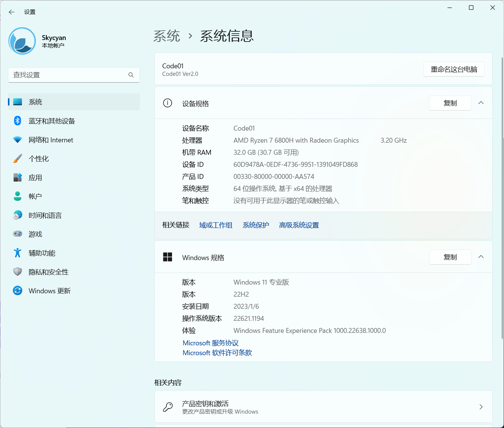Image resolution: width=504 pixels, height=428 pixels.
Task: Click the info icon beside 设备规格
Action: click(x=167, y=103)
